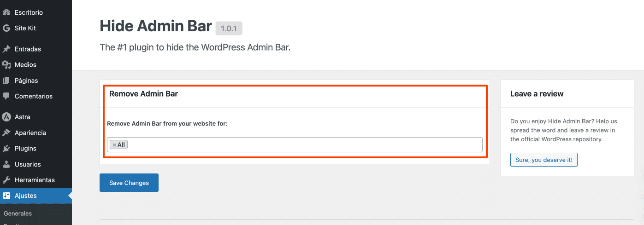Click the Medios media icon
The height and width of the screenshot is (225, 644).
(x=6, y=65)
